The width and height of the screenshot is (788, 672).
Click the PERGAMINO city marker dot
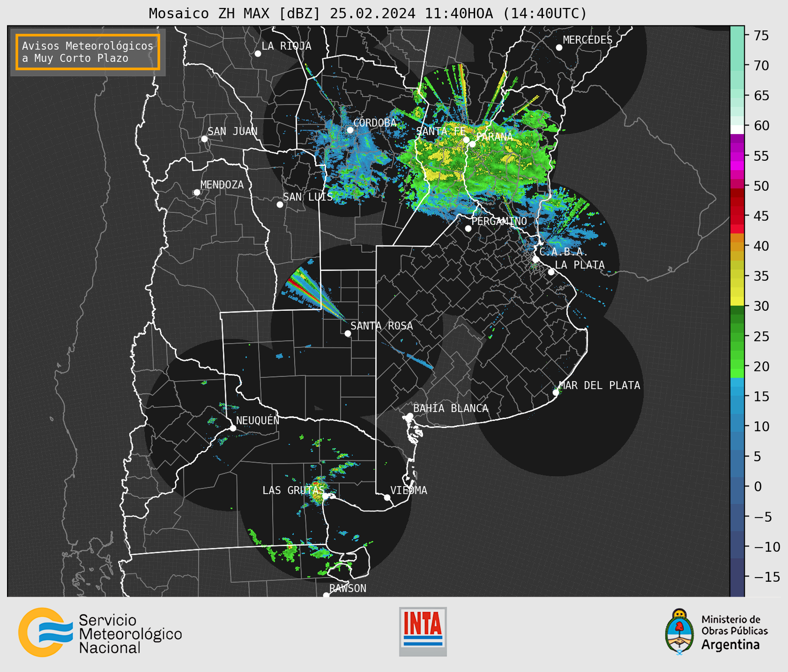468,229
